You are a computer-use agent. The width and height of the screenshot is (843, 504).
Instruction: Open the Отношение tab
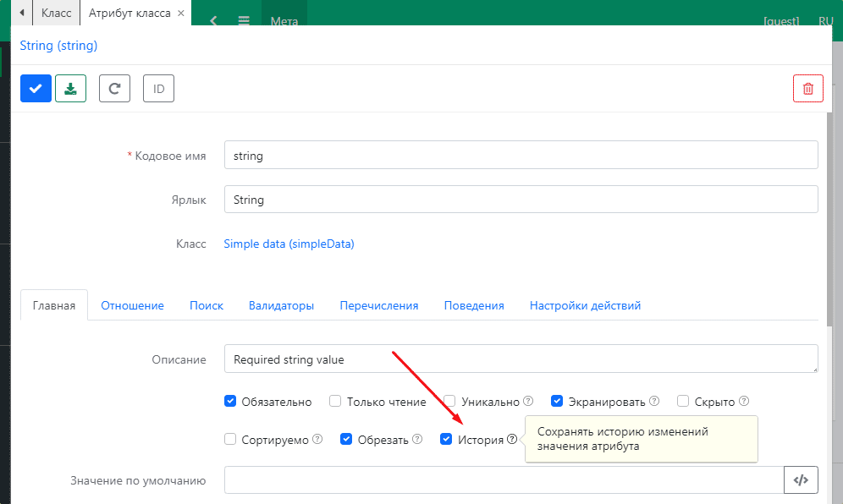coord(132,306)
